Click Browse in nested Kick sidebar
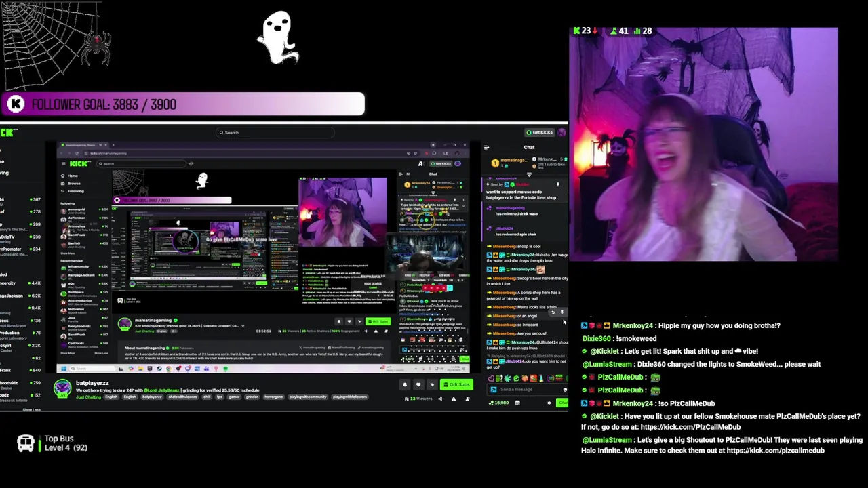 74,183
